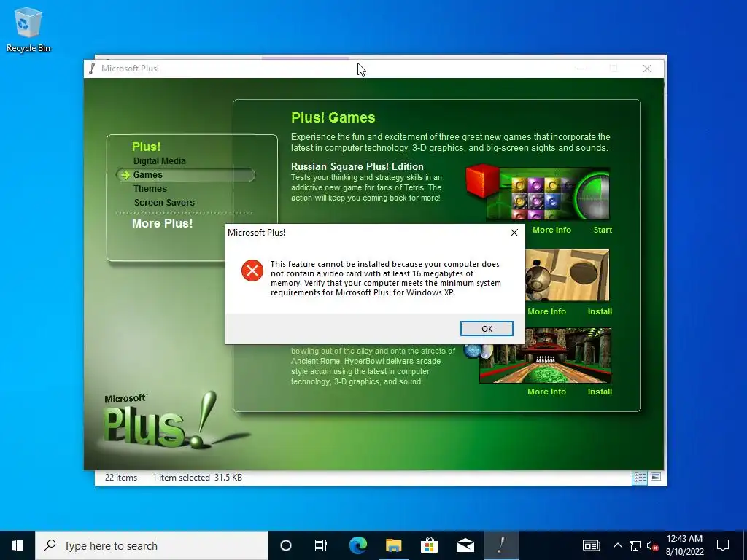Open Screen Savers in the Plus! sidebar
Image resolution: width=747 pixels, height=560 pixels.
click(x=164, y=203)
